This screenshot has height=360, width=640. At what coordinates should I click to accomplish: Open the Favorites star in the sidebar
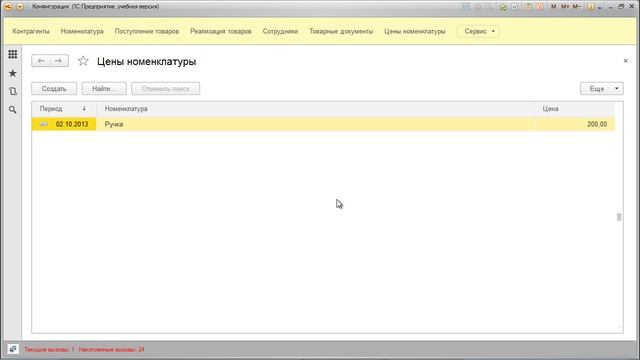click(x=13, y=73)
